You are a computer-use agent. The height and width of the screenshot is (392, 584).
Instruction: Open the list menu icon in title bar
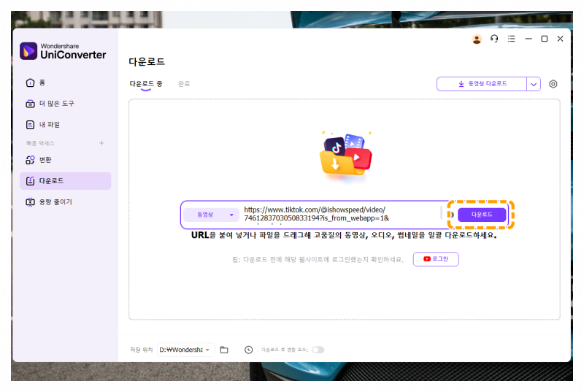point(512,39)
